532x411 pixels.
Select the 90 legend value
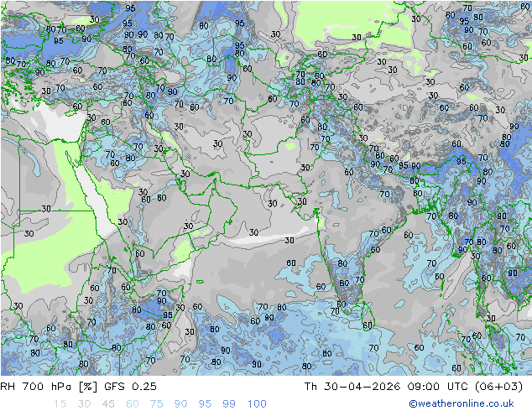point(181,404)
